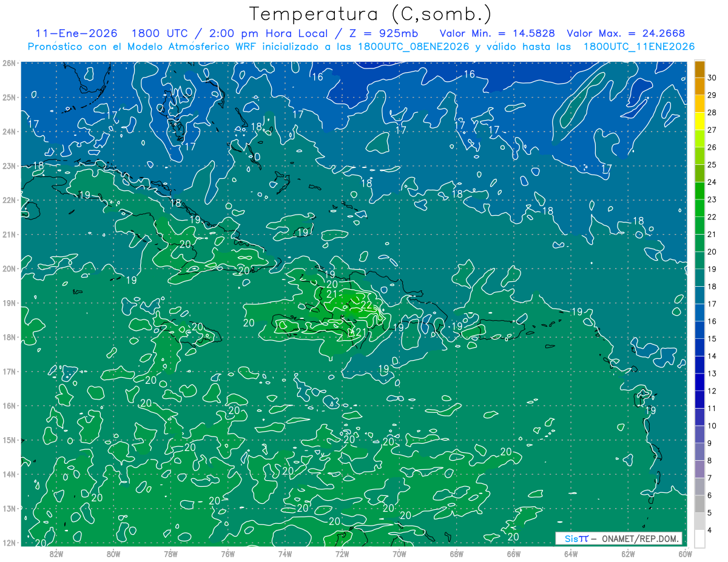728x562 pixels.
Task: Click the 25N latitude axis label
Action: 8,97
